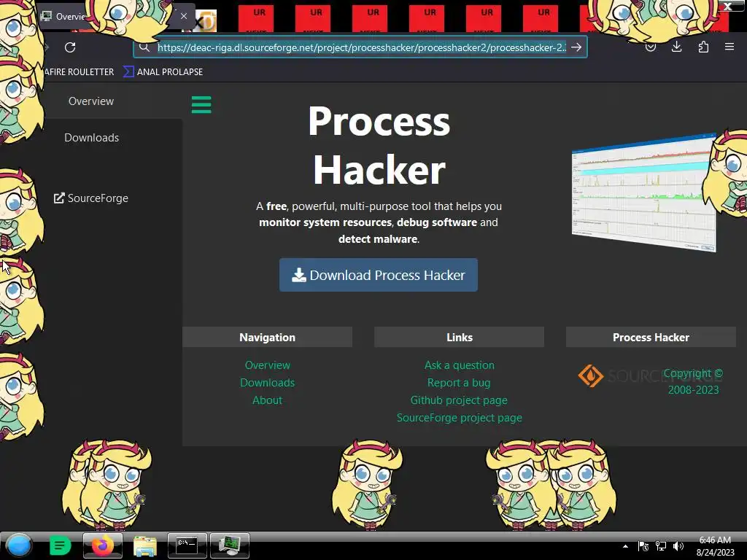The image size is (747, 560).
Task: Click the green hamburger menu icon
Action: 201,105
